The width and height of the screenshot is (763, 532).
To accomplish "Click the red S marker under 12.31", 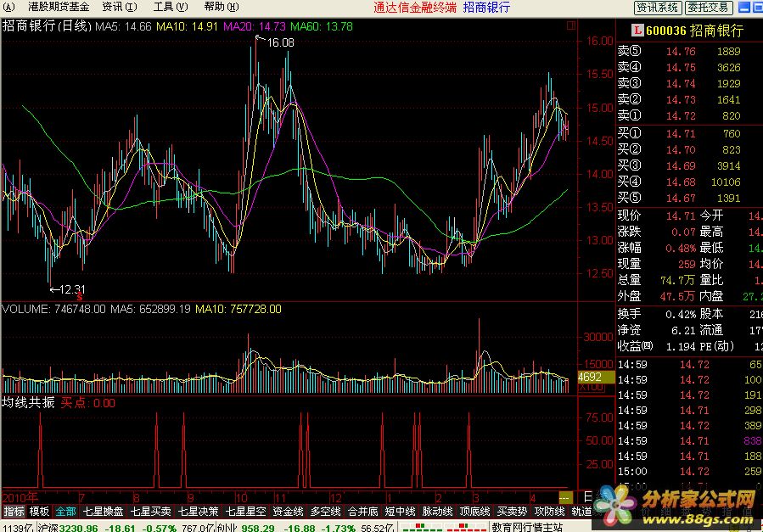I will point(79,297).
